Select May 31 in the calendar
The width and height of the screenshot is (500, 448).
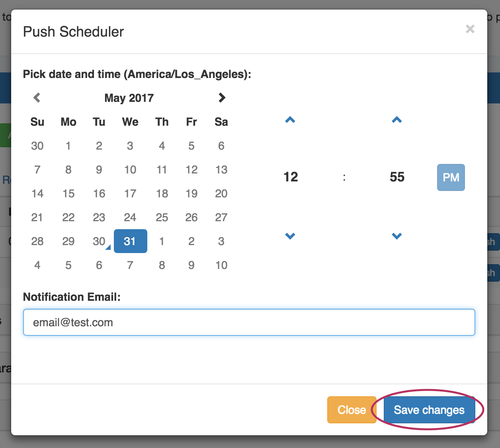coord(130,241)
